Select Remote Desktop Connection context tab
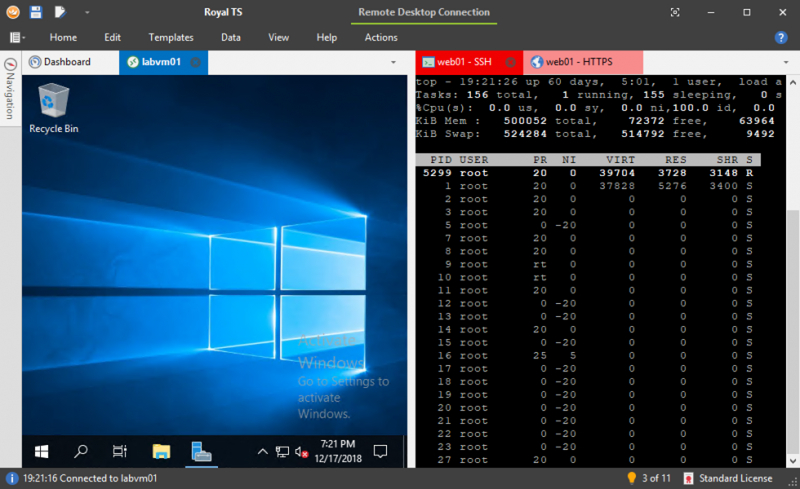 click(423, 12)
